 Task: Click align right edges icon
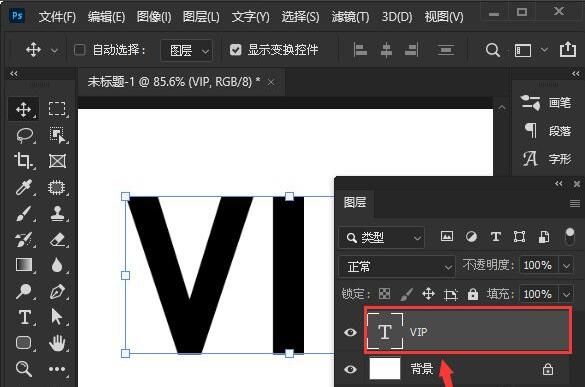tap(412, 50)
